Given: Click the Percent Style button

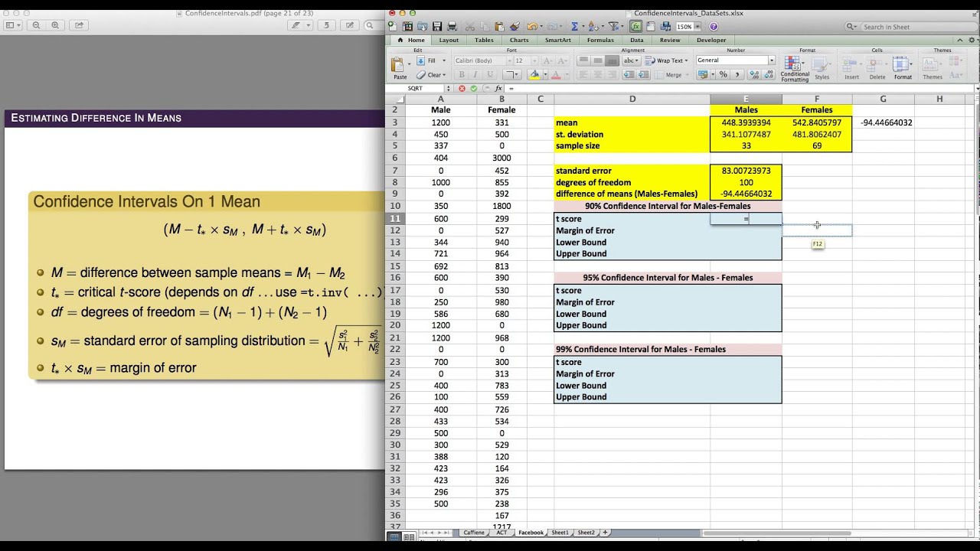Looking at the screenshot, I should coord(724,74).
